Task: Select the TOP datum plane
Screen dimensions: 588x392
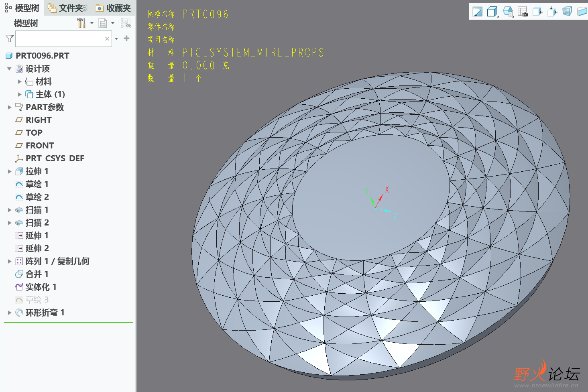Action: coord(34,133)
